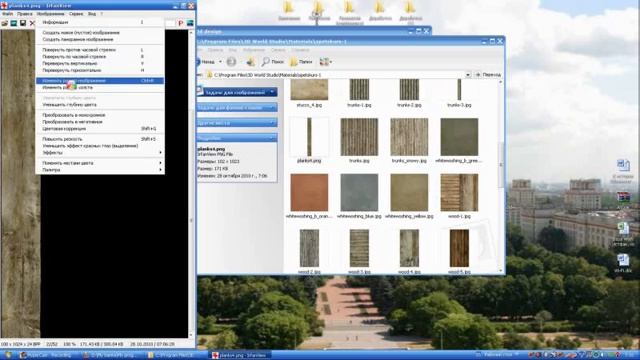This screenshot has width=640, height=360.
Task: Open the Изображение menu in IrfanView
Action: (51, 14)
